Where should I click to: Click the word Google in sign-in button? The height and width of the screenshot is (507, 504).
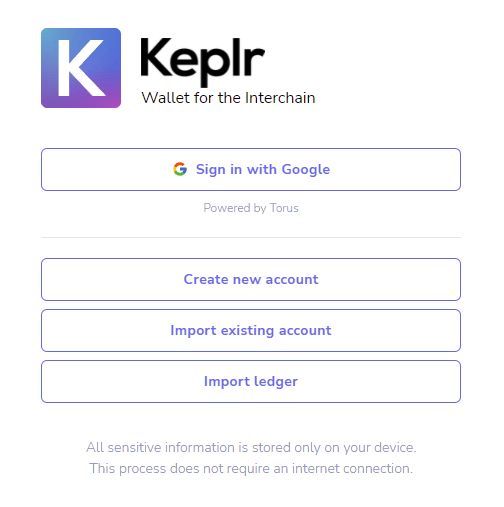tap(306, 170)
